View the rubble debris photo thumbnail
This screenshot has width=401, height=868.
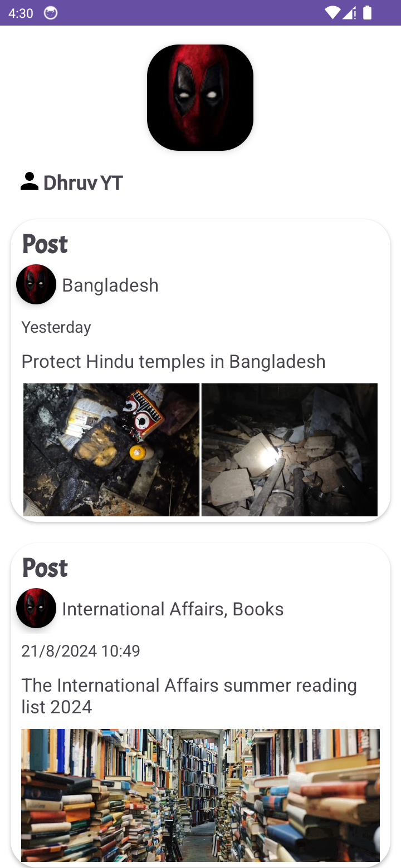pos(290,450)
